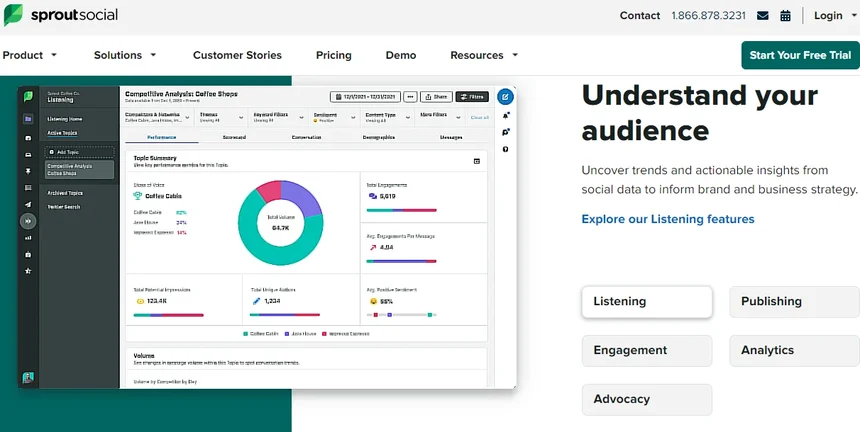The width and height of the screenshot is (860, 432).
Task: Open the ellipsis more options button
Action: point(410,97)
